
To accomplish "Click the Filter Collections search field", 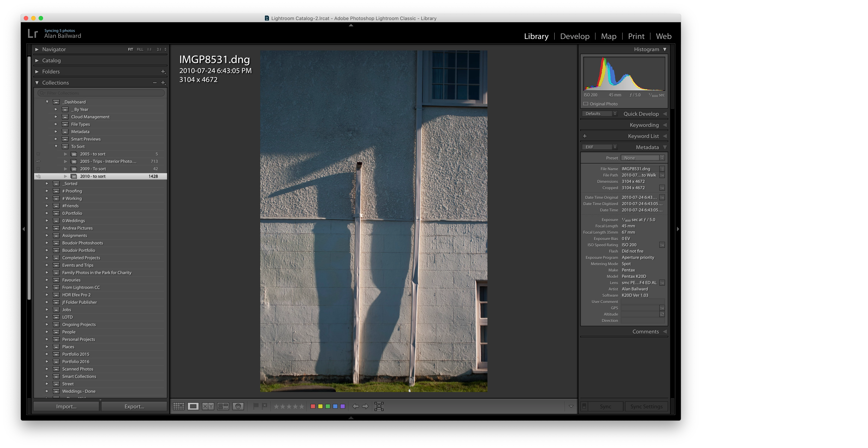I will (x=101, y=93).
